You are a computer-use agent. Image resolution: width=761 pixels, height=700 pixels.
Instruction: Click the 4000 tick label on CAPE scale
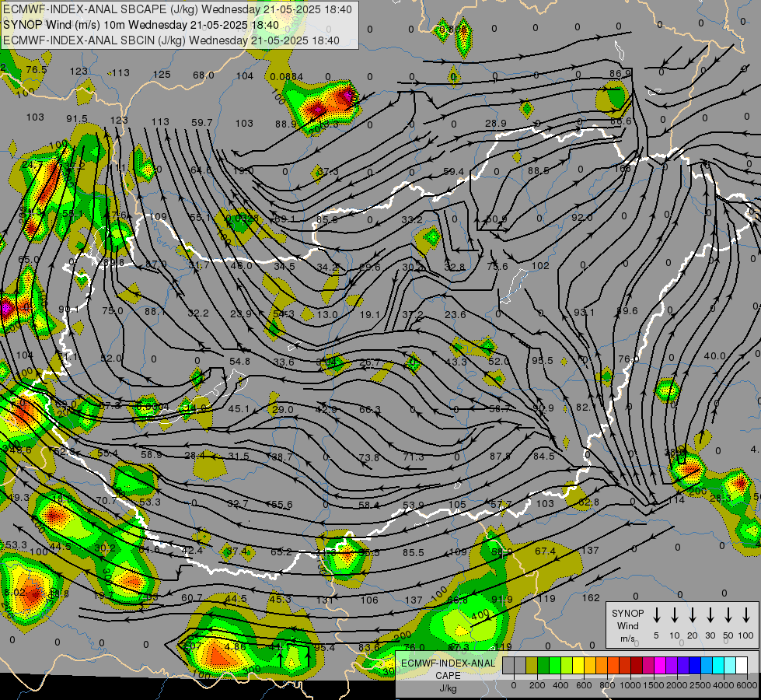coord(723,685)
